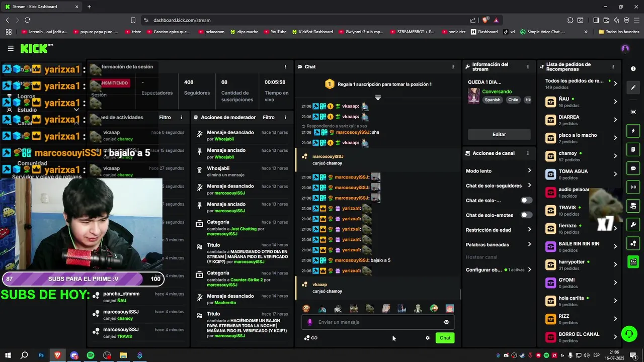Click the wrench icon in right sidebar
This screenshot has width=644, height=362.
click(x=633, y=225)
